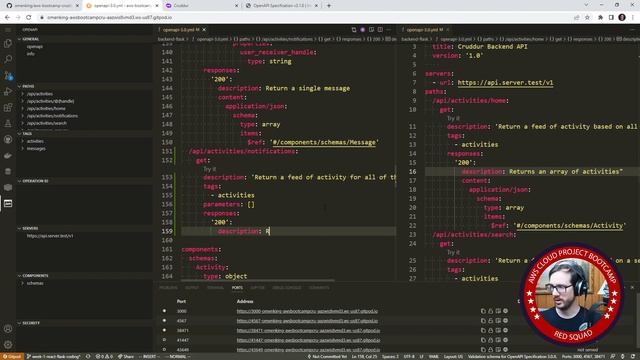Follow '#/components/schemas/Message' reference link
The image size is (640, 360).
(324, 142)
